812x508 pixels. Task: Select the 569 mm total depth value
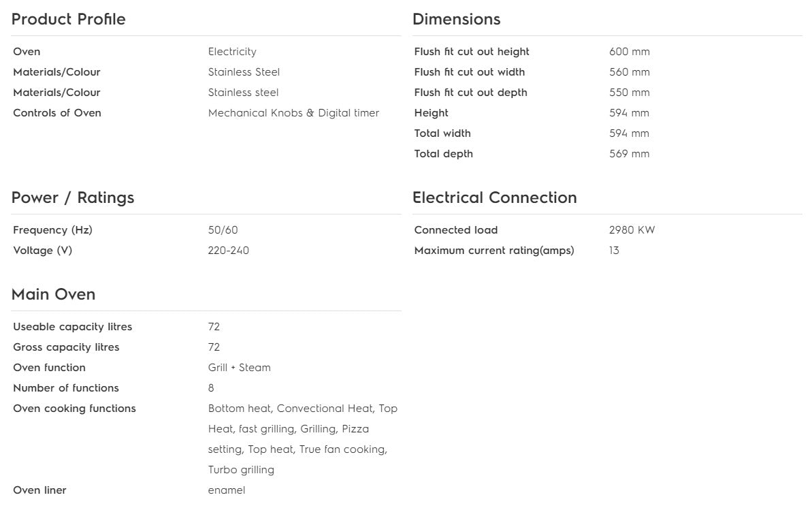coord(629,154)
